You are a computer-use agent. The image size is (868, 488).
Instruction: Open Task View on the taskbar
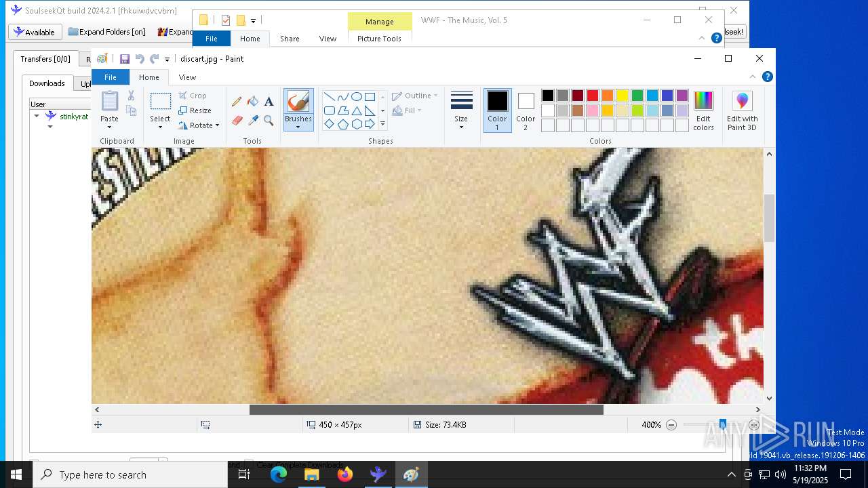(x=244, y=474)
